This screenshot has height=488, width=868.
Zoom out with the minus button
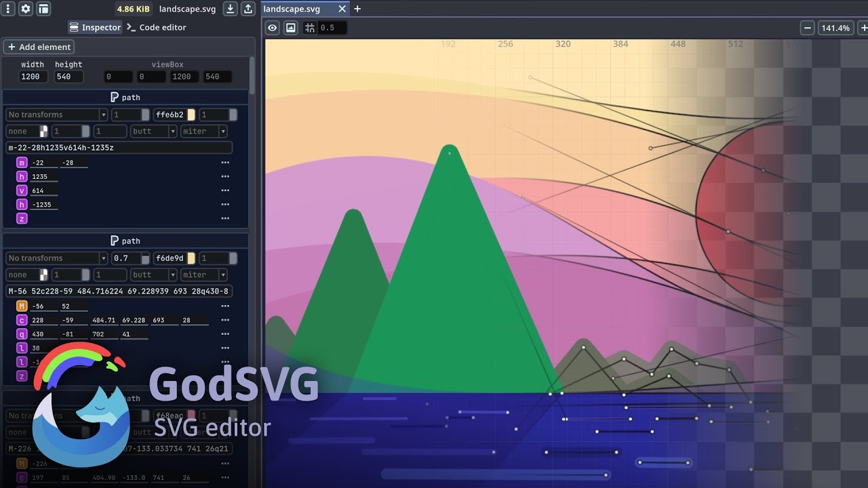pyautogui.click(x=807, y=28)
